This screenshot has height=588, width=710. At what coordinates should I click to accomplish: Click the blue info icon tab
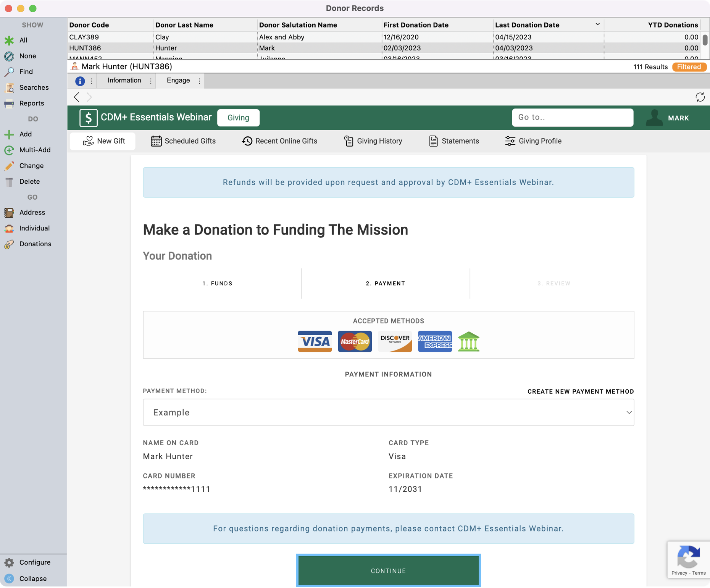(x=80, y=81)
